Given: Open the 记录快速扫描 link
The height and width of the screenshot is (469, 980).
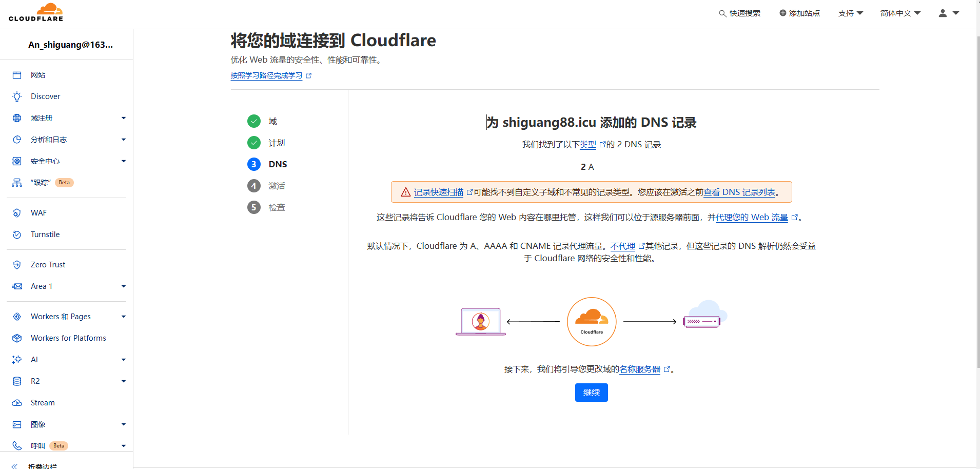Looking at the screenshot, I should (439, 192).
